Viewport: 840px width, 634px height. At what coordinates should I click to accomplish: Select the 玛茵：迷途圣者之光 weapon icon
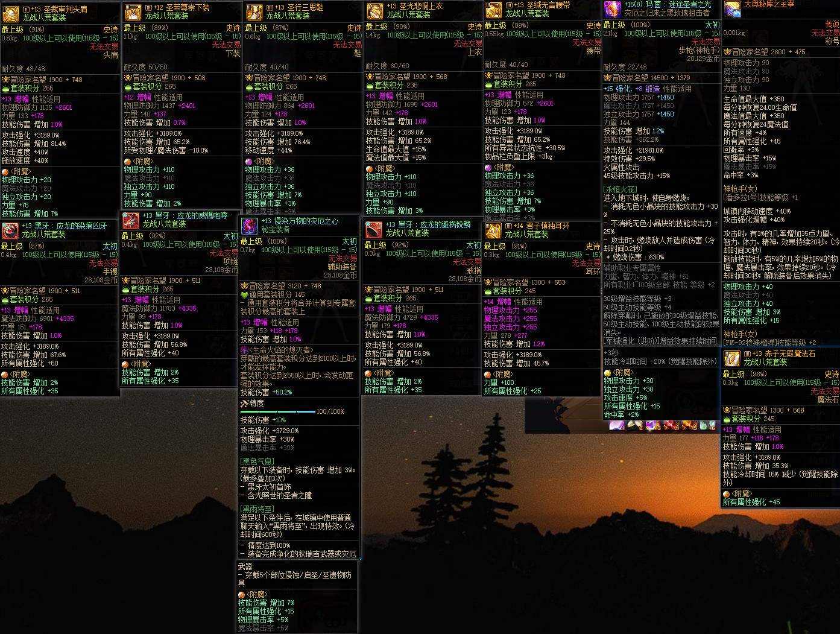[613, 8]
